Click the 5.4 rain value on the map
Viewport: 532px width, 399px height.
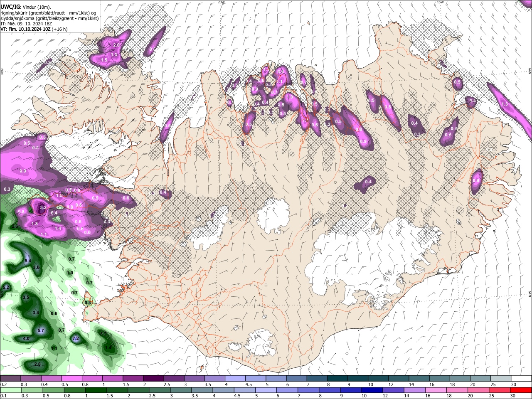(28, 261)
